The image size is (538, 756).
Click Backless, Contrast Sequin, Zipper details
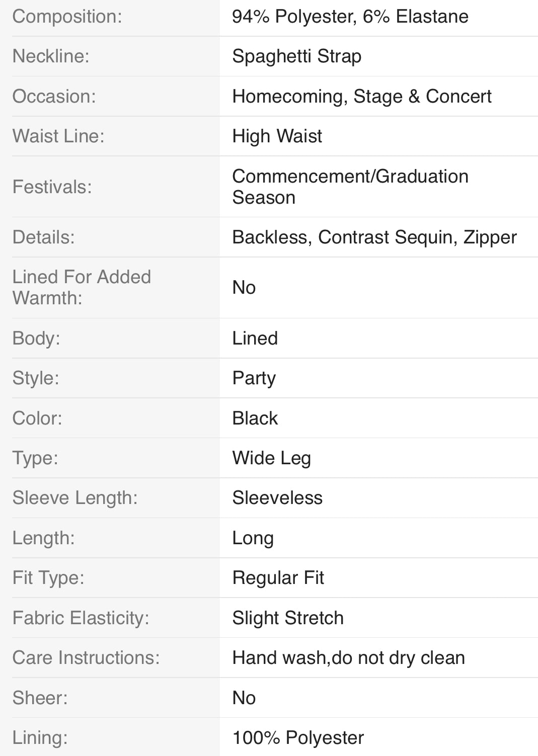click(374, 237)
